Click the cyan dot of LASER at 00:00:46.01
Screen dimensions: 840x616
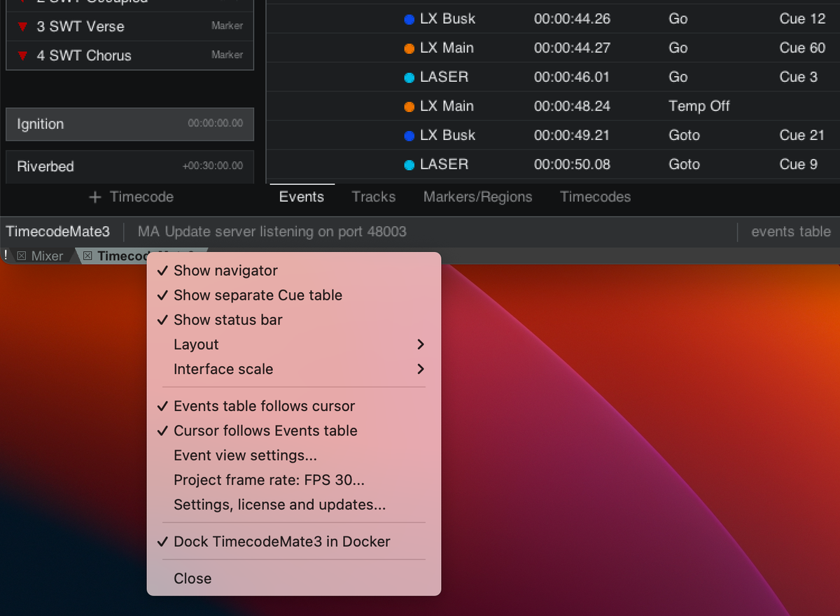pos(409,78)
